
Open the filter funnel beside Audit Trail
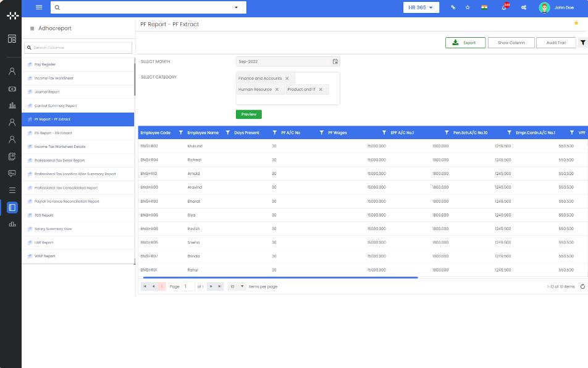pos(582,43)
